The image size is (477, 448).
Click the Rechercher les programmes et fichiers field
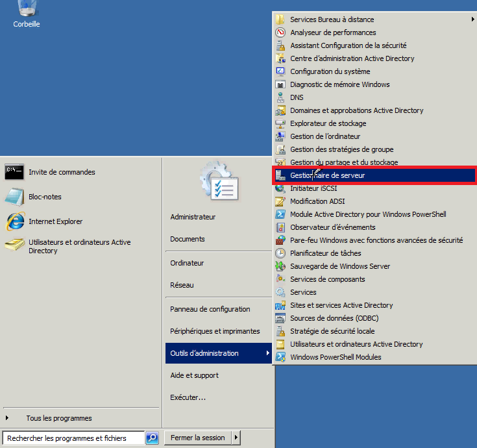coord(73,438)
